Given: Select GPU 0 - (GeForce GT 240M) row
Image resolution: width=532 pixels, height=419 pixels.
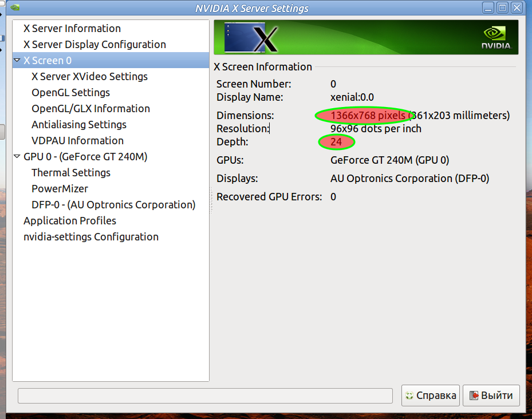Looking at the screenshot, I should 85,157.
